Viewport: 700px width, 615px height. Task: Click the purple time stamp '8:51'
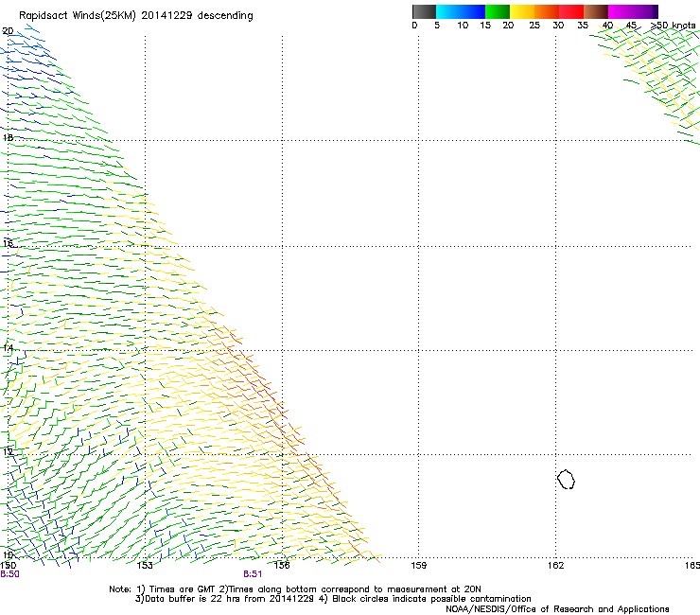tap(253, 574)
